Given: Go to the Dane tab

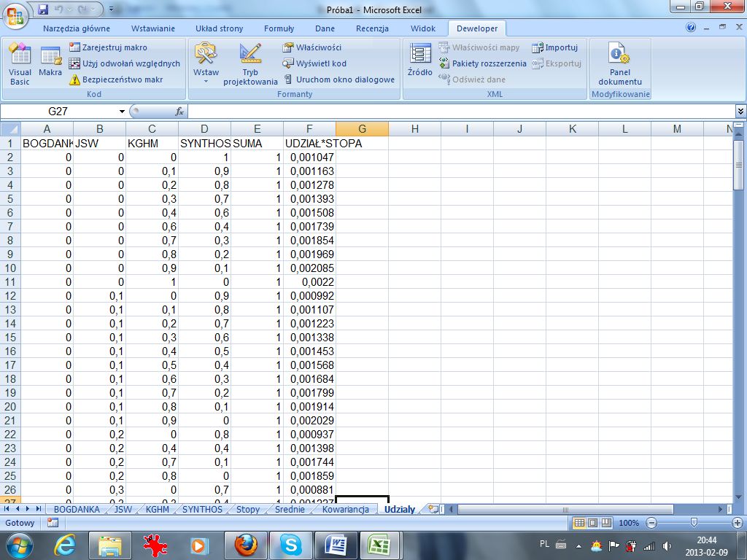Looking at the screenshot, I should point(325,28).
